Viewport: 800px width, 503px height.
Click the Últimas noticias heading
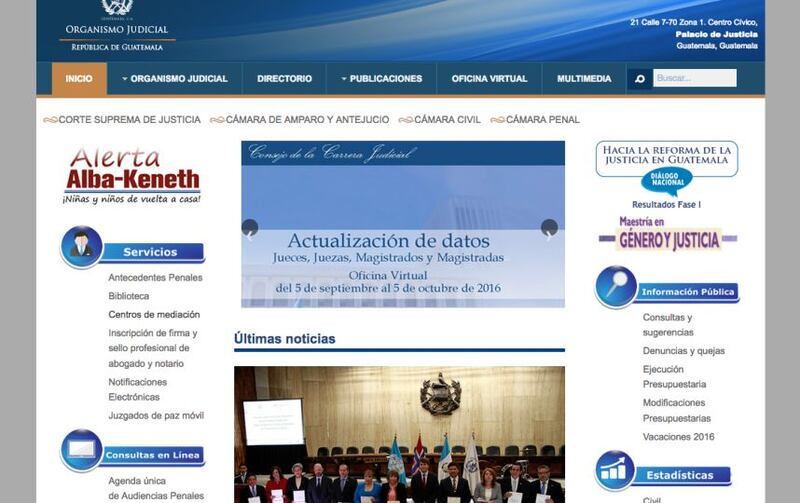tap(285, 339)
